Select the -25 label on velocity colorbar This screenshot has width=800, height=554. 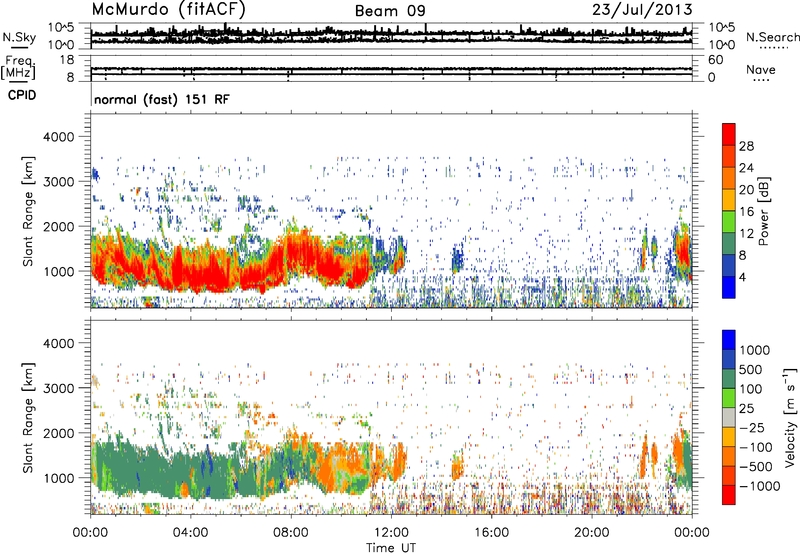click(x=754, y=428)
